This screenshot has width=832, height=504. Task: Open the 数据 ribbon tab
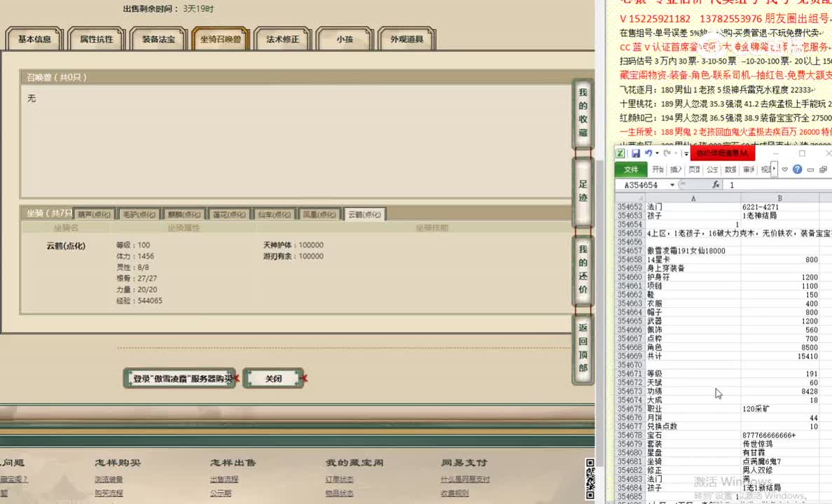click(730, 170)
